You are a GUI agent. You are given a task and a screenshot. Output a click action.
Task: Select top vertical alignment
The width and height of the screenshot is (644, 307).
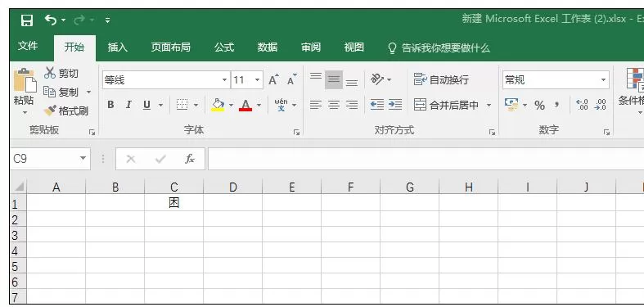pyautogui.click(x=315, y=76)
